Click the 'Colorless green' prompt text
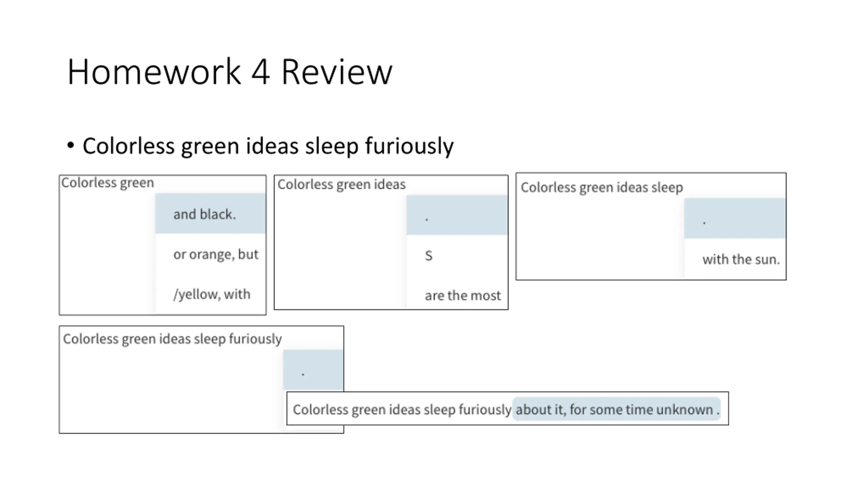The width and height of the screenshot is (868, 488). pyautogui.click(x=107, y=183)
